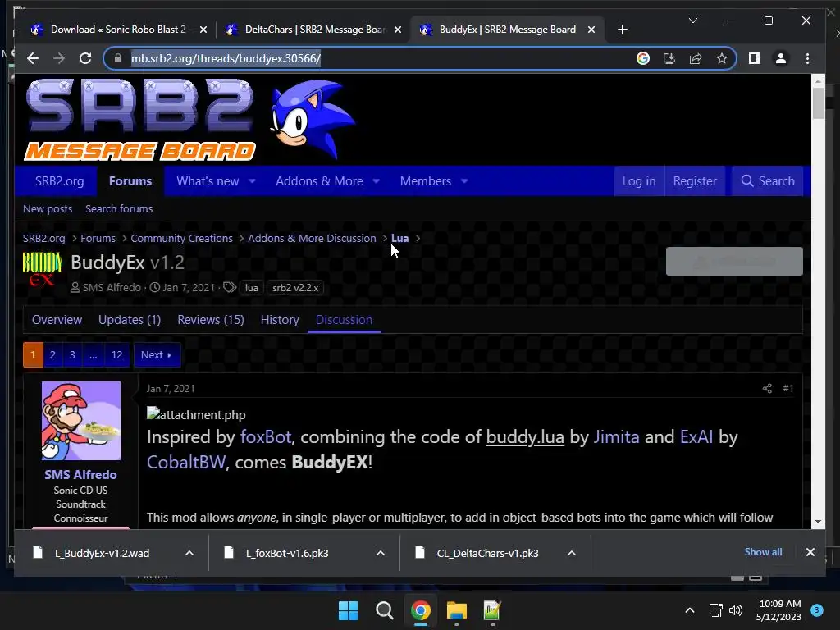The height and width of the screenshot is (630, 840).
Task: Click the SRB2 Message Board logo
Action: [x=139, y=120]
